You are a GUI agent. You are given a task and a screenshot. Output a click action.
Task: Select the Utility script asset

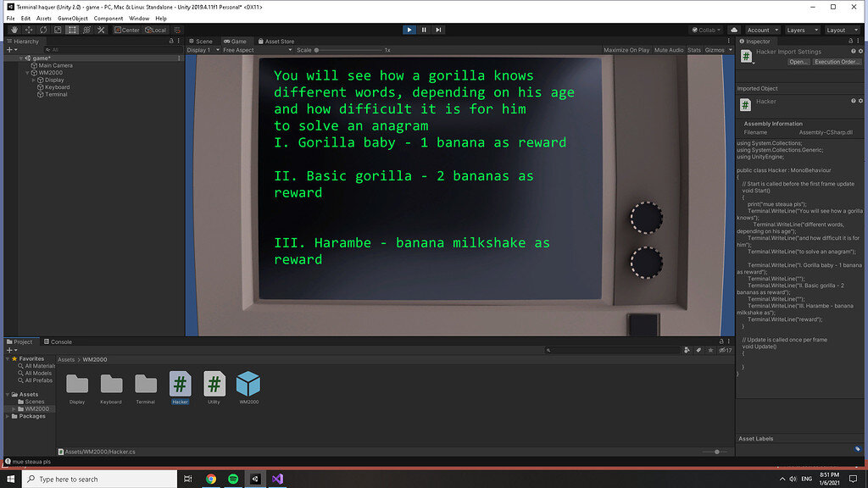(x=214, y=387)
